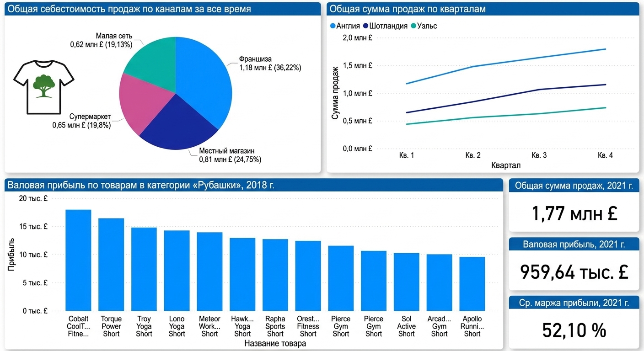Click the 52,10 % profit margin value
Screen dimensions: 644x351
(x=574, y=330)
